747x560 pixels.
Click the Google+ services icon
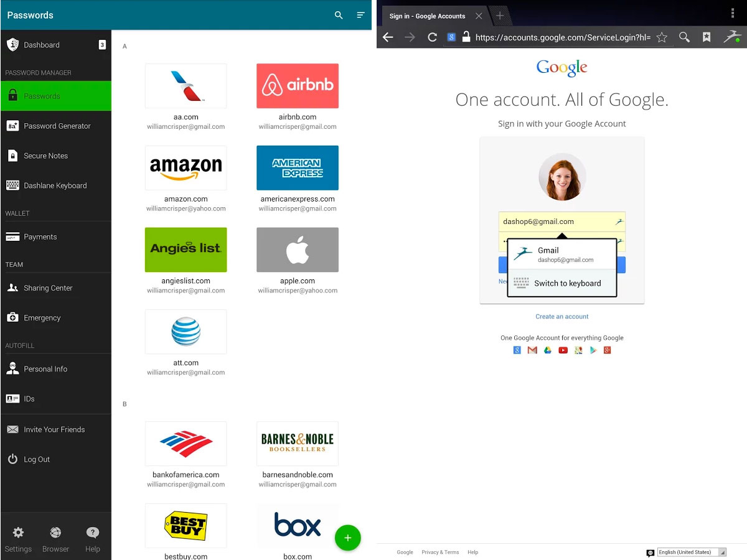[x=608, y=350]
